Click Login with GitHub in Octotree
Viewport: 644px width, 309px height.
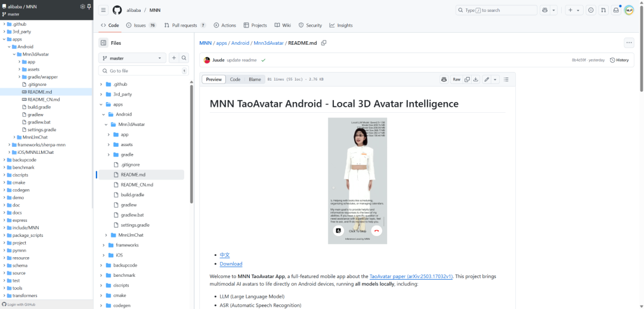19,304
